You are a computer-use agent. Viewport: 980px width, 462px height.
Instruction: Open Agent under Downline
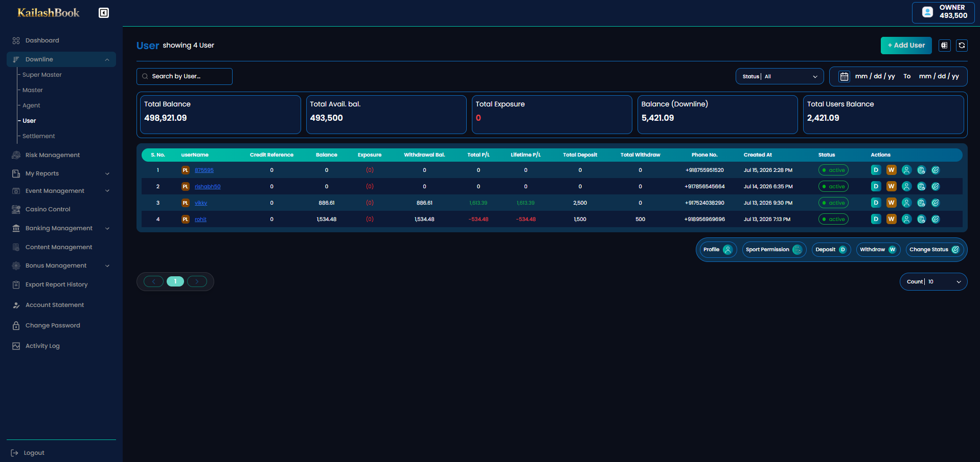[x=31, y=105]
